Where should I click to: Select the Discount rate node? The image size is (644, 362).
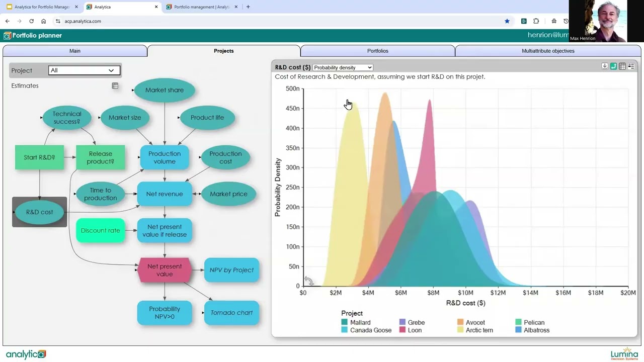click(101, 231)
